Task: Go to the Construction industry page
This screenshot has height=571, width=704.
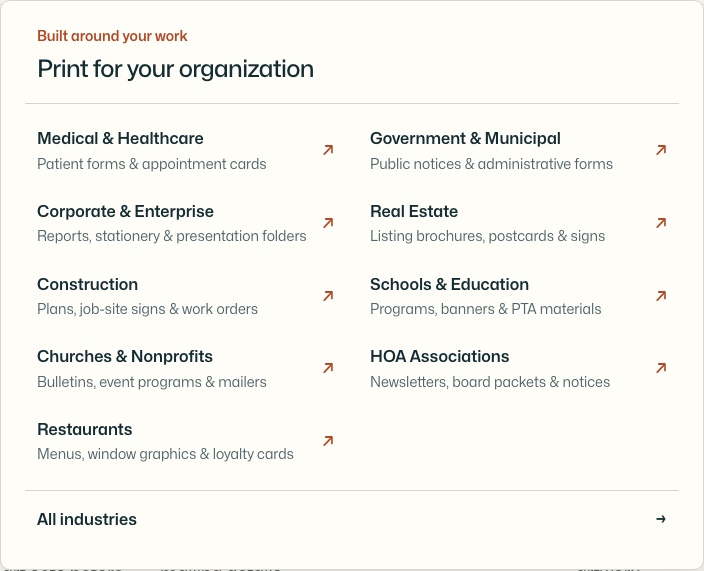Action: [185, 296]
